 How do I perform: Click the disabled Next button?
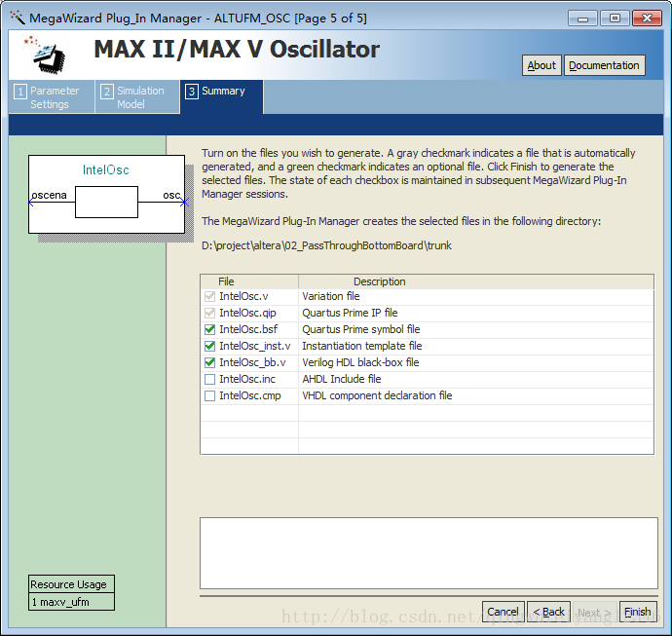(x=594, y=612)
